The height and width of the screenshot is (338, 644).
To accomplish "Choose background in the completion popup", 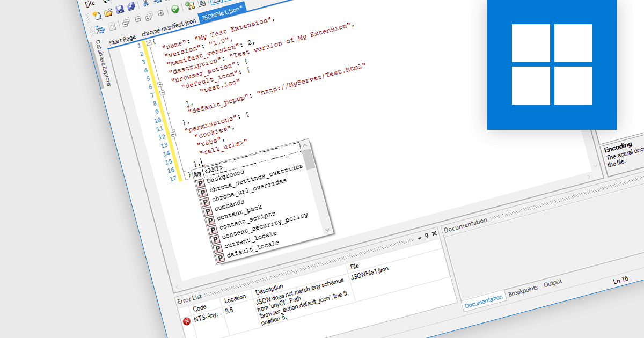I will (x=225, y=175).
